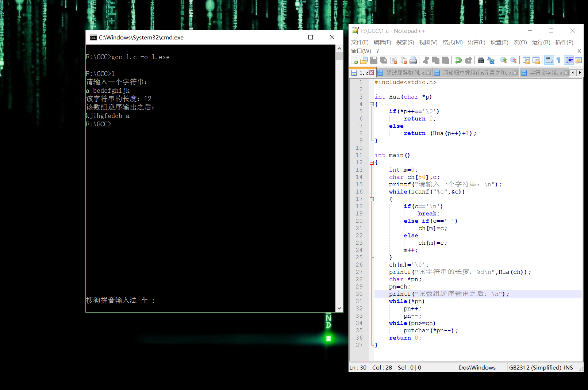The width and height of the screenshot is (588, 390).
Task: Click the #include<stdio.h> line in editor
Action: pos(406,82)
